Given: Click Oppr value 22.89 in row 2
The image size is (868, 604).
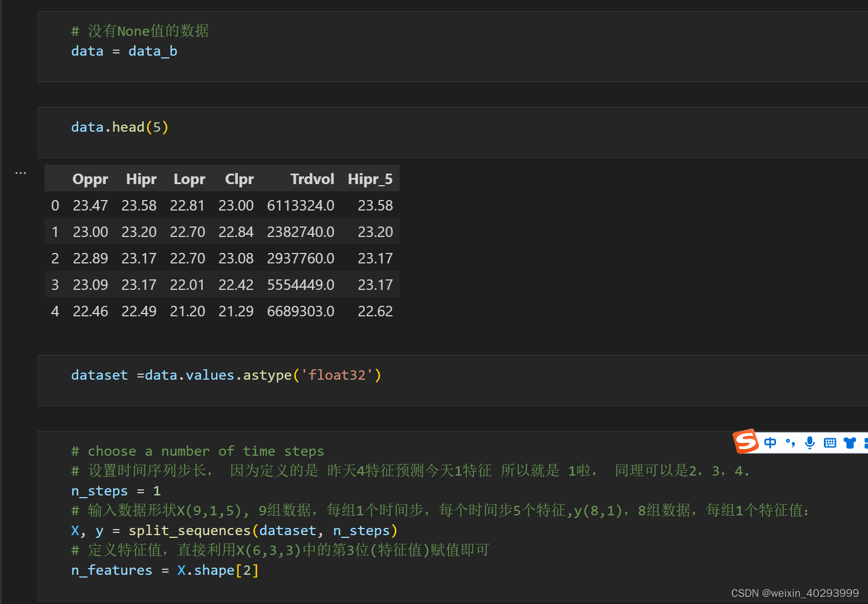Looking at the screenshot, I should [x=90, y=258].
